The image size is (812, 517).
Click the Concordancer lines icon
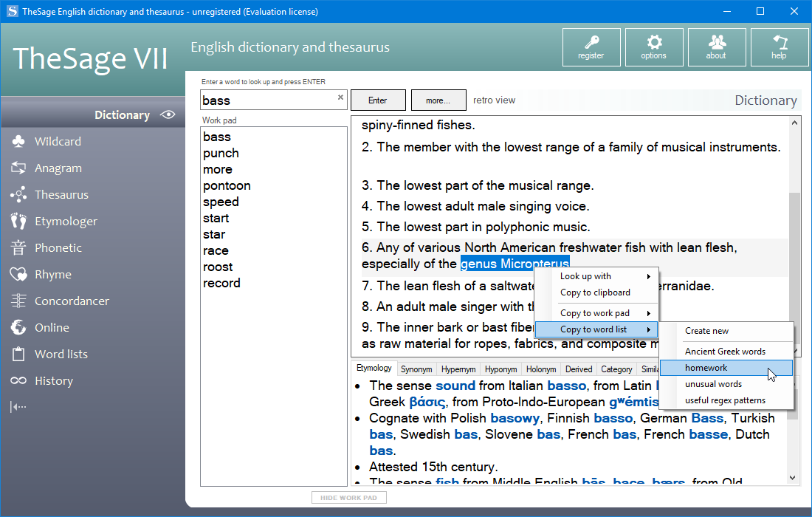point(18,301)
